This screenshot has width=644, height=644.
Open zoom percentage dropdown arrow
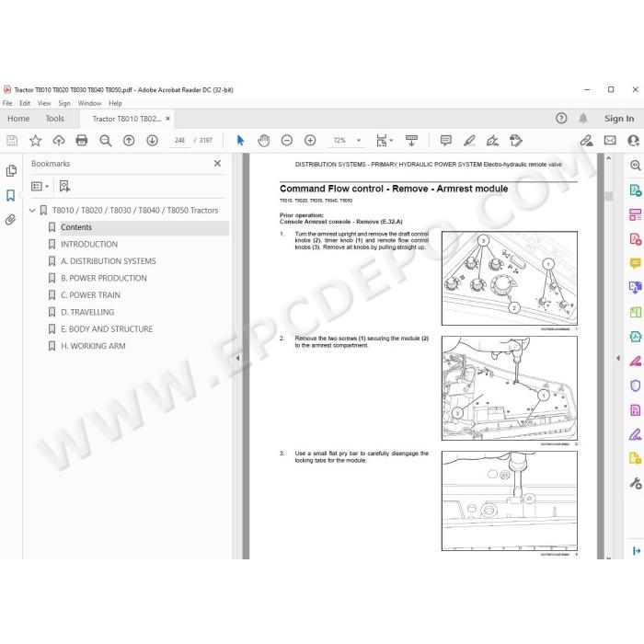pos(359,141)
